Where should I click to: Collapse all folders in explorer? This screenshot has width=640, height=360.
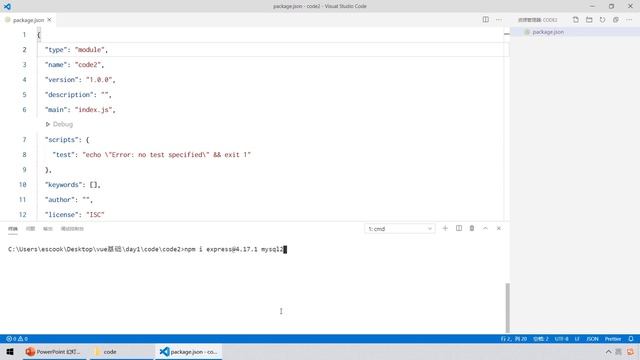pos(616,20)
